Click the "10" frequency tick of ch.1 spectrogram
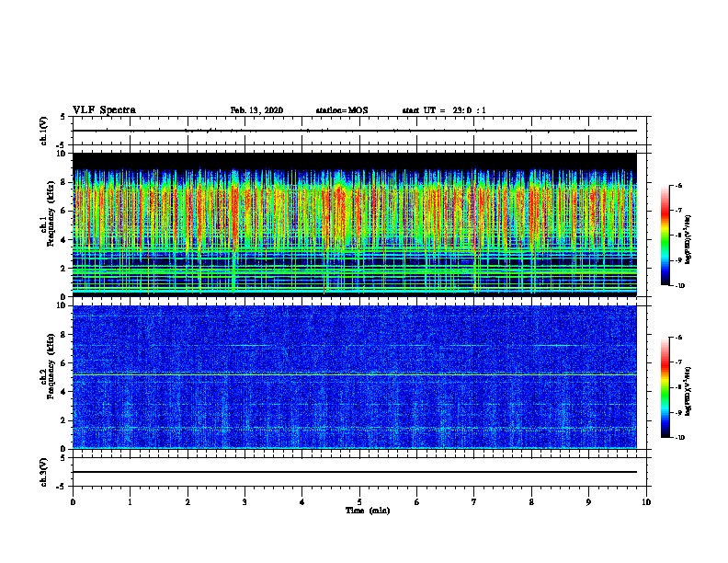728x563 pixels. (x=62, y=154)
